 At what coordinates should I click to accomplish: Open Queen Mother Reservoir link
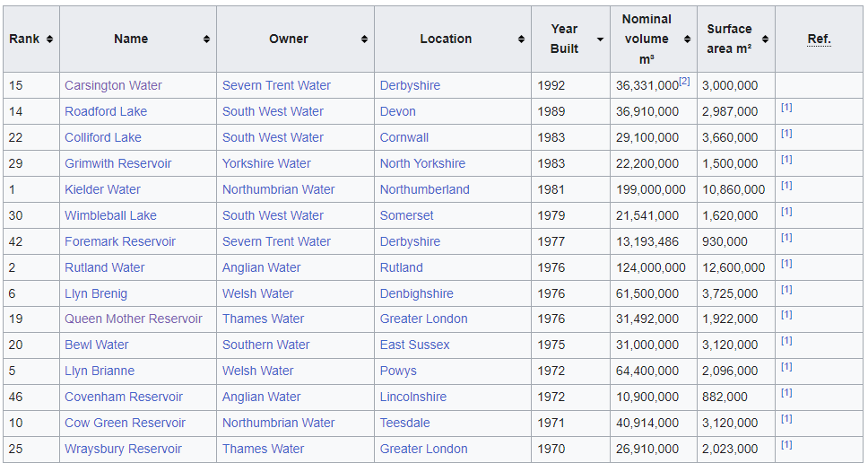[134, 319]
